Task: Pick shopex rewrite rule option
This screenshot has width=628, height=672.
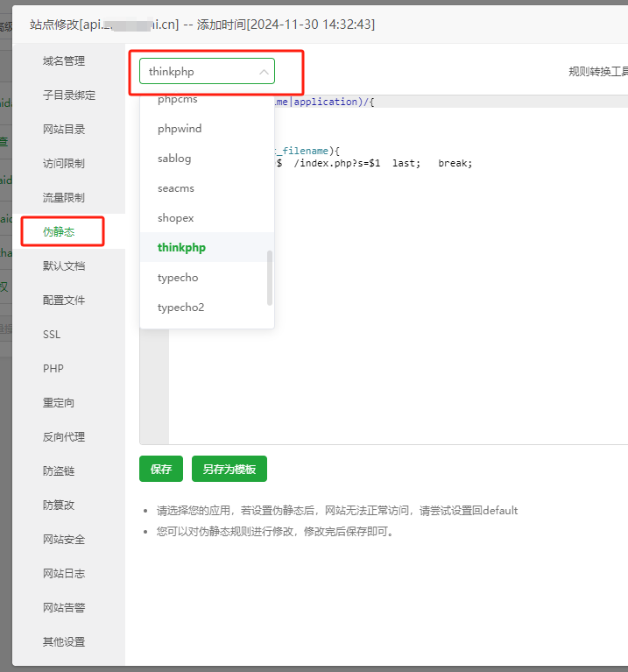Action: [176, 218]
